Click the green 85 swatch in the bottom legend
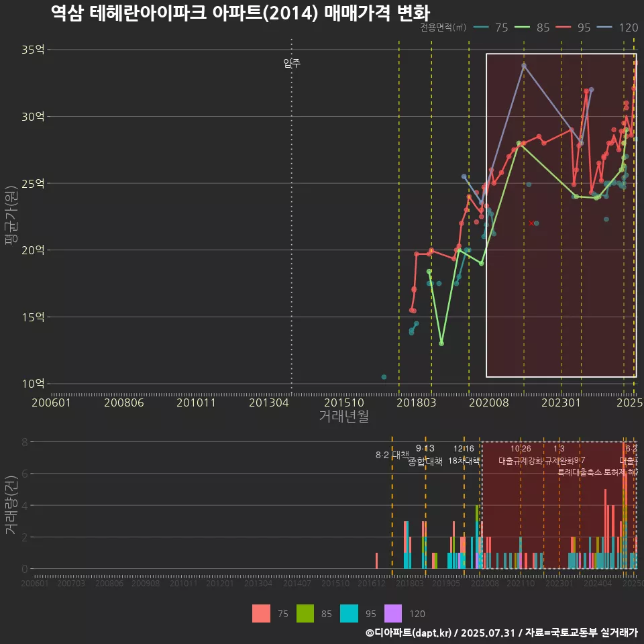644x644 pixels. tap(305, 614)
